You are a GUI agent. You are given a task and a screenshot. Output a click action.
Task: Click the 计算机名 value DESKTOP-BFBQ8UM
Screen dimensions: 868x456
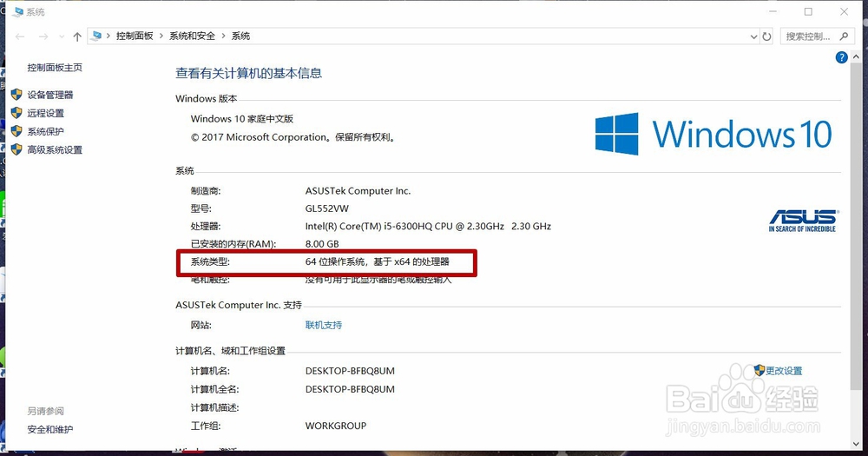[350, 371]
